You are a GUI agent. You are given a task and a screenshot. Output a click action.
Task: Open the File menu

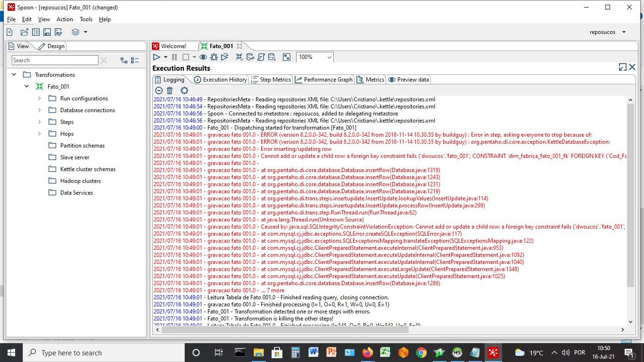pos(11,19)
